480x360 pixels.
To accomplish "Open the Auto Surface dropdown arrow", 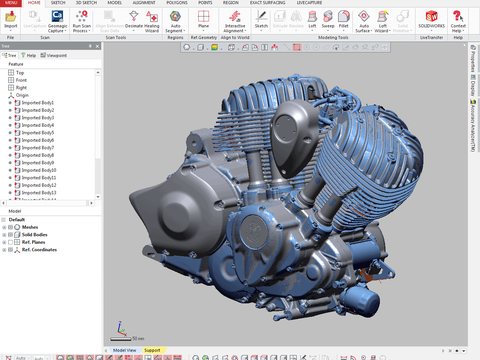I will 371,31.
